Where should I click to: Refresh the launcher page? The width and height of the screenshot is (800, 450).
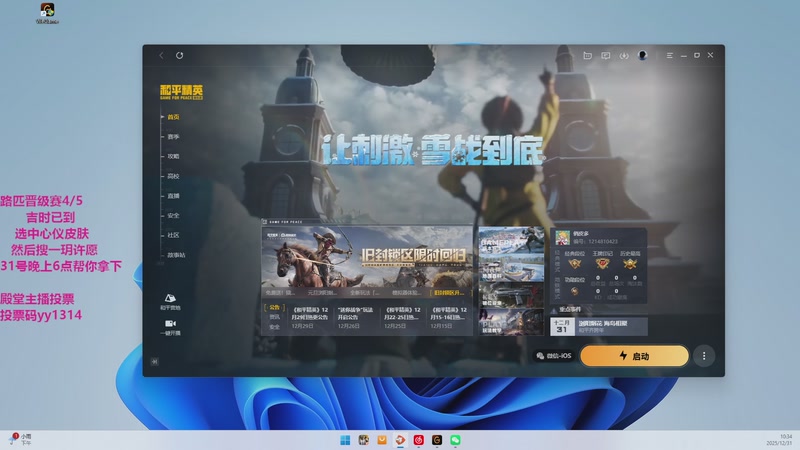click(x=180, y=55)
